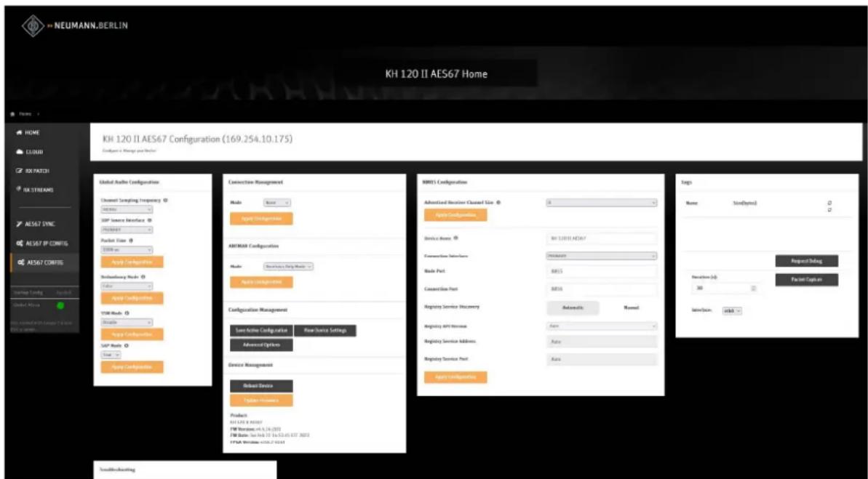This screenshot has width=868, height=479.
Task: Open Channel Sampling Frequency dropdown
Action: tap(127, 209)
